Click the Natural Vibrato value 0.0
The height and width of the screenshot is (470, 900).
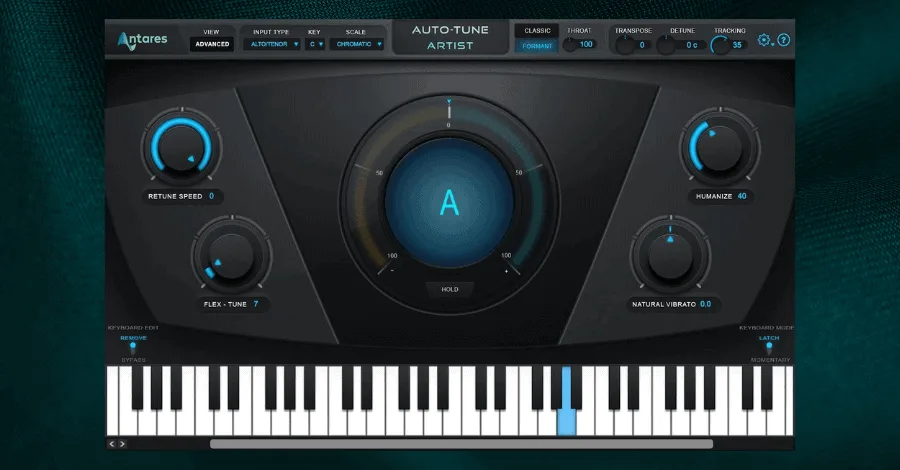[705, 304]
